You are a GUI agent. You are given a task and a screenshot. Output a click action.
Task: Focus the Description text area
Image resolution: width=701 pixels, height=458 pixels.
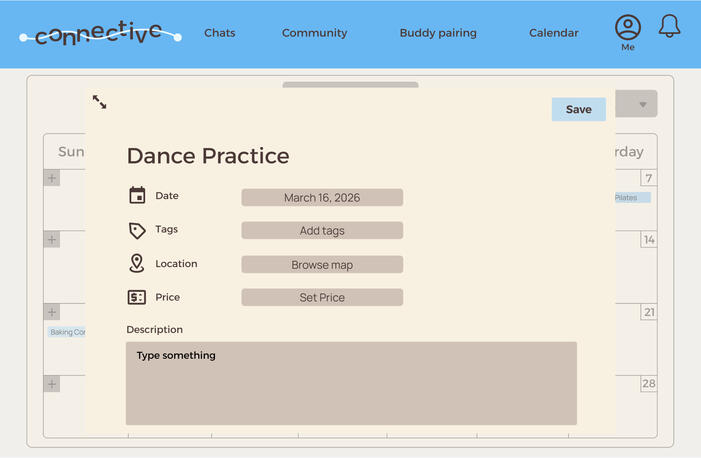point(351,383)
